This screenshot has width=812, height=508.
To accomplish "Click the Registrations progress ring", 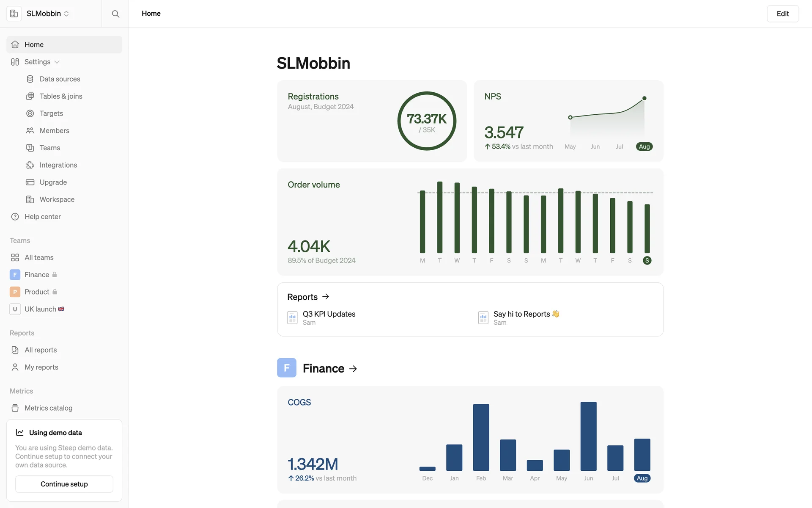I will click(427, 121).
